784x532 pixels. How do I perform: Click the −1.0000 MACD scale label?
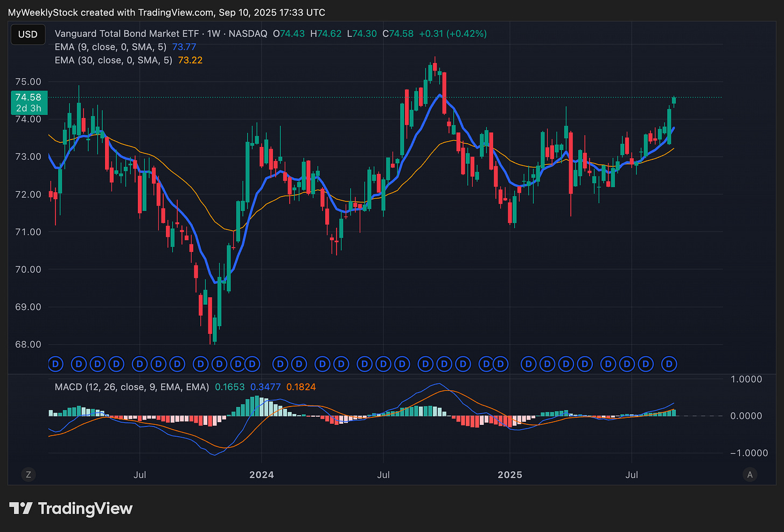[x=749, y=453]
